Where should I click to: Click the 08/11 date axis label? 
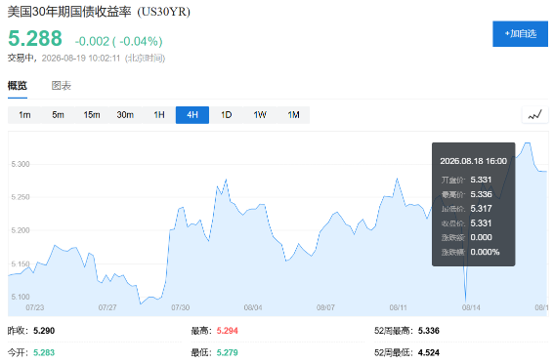[x=398, y=308]
